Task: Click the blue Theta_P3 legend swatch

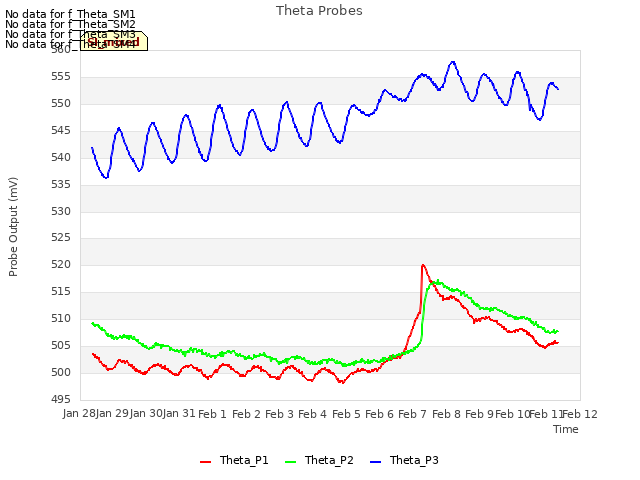Action: (x=375, y=462)
